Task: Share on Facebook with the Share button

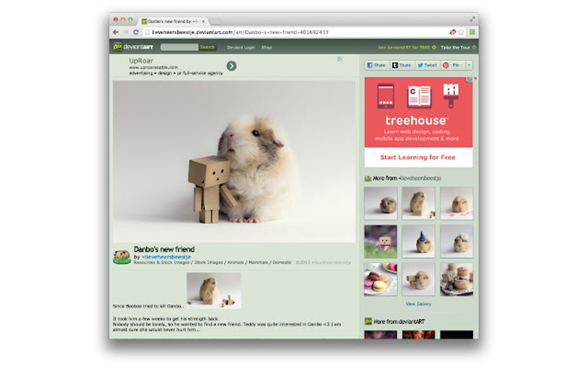Action: click(376, 65)
